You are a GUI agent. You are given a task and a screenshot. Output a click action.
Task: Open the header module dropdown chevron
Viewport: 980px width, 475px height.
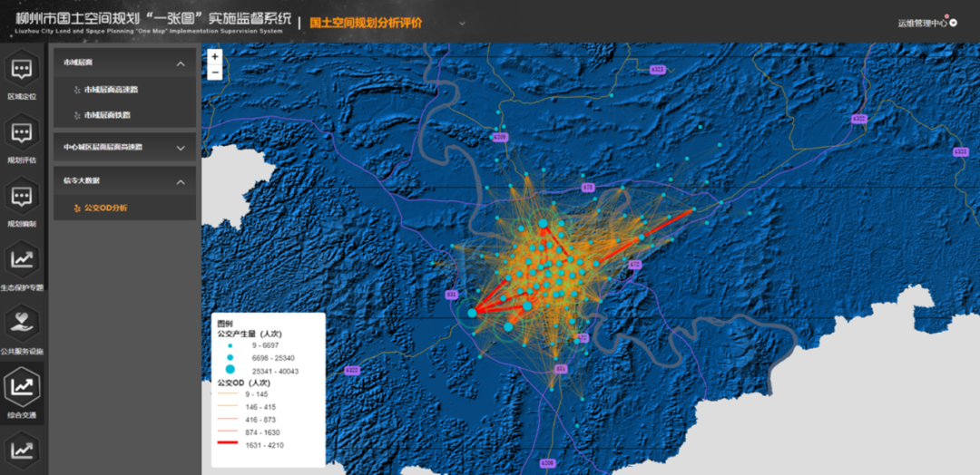click(462, 23)
